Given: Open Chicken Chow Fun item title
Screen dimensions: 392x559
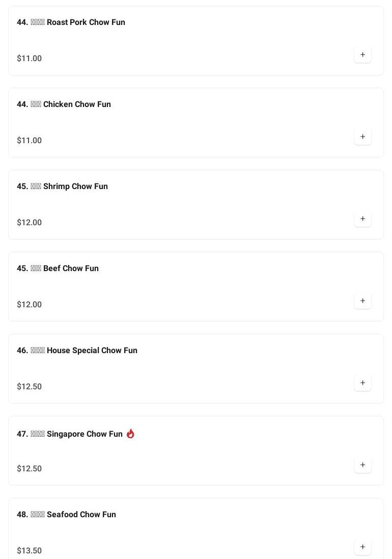Looking at the screenshot, I should click(64, 104).
